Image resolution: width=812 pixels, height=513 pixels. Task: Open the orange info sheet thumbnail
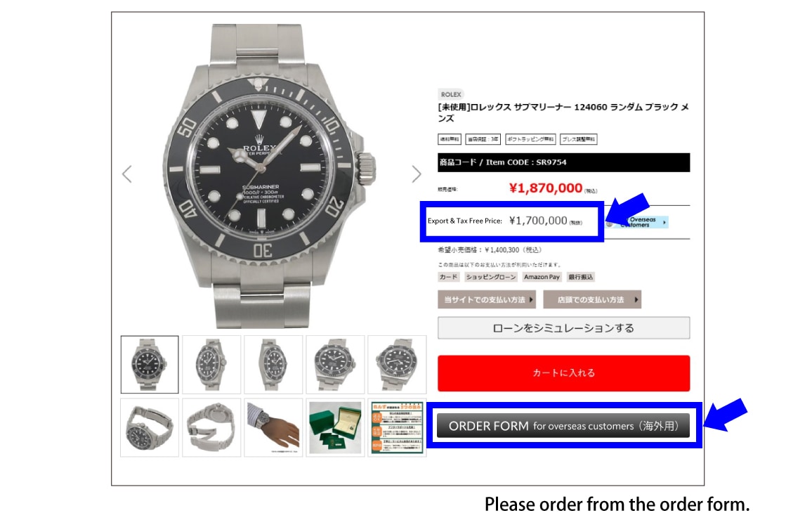tap(397, 427)
